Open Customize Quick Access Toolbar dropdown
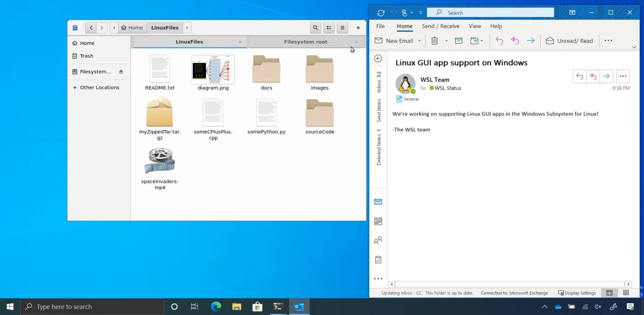Screen dimensions: 644x315 point(421,13)
